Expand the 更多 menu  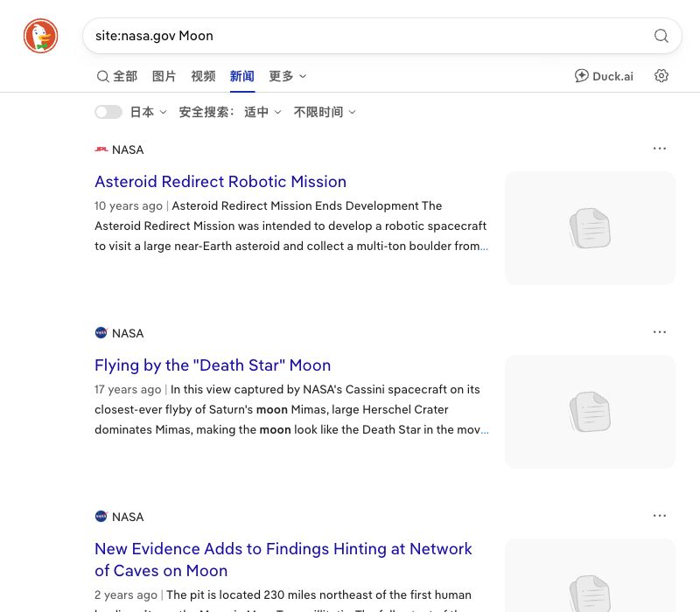coord(288,76)
